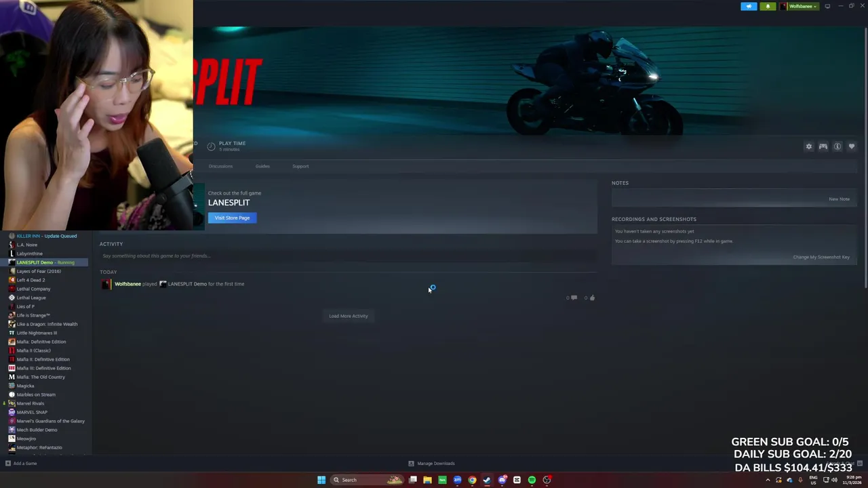
Task: Click Wolfsbanee avatar in activity feed
Action: [106, 284]
